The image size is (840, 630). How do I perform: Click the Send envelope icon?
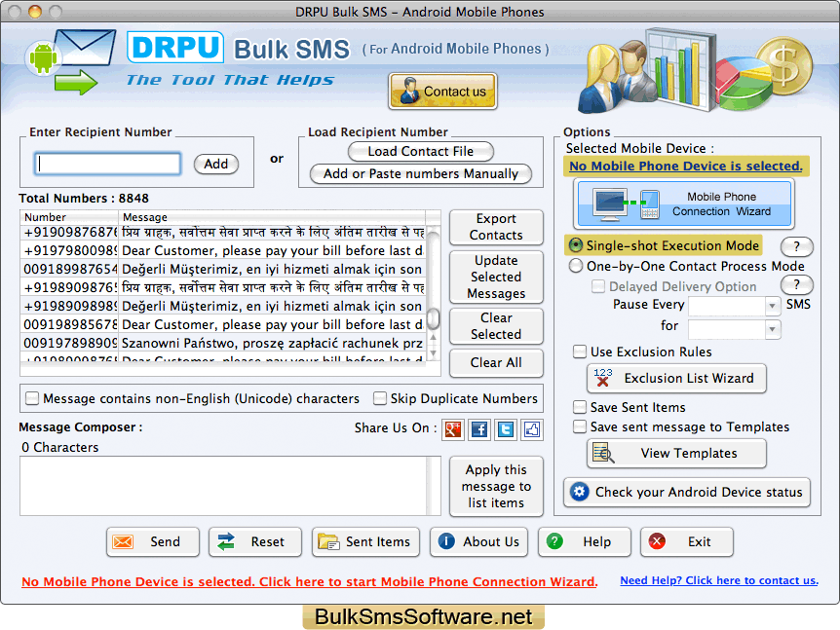[123, 541]
